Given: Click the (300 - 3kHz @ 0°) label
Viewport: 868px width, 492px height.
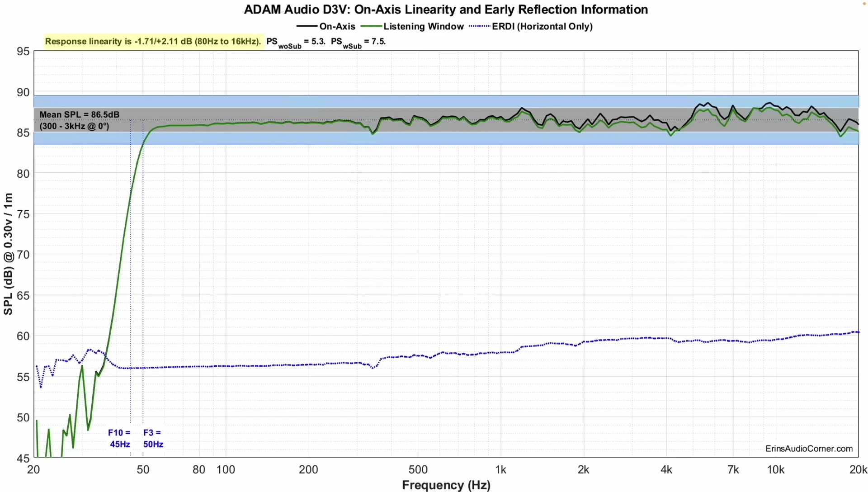Looking at the screenshot, I should click(x=75, y=126).
